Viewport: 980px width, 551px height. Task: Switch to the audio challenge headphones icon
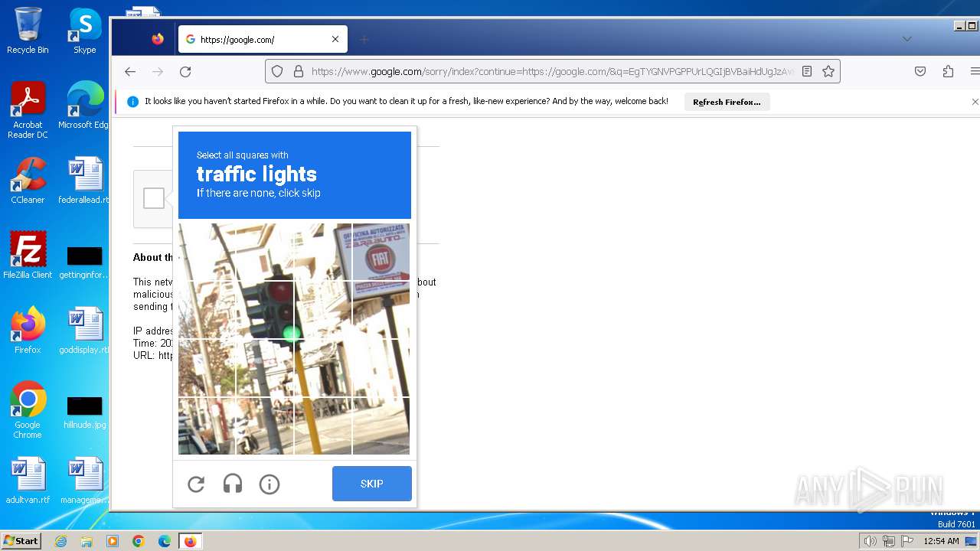(x=233, y=484)
